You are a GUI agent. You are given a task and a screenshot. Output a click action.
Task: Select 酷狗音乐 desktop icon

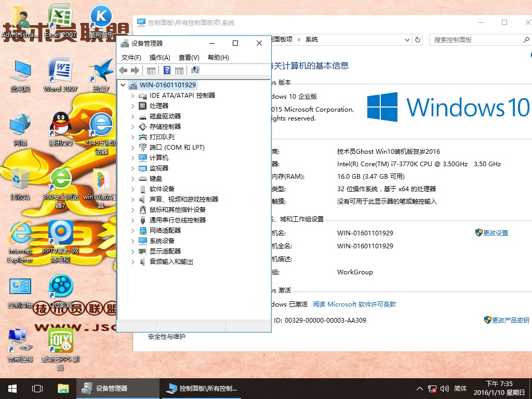click(x=101, y=21)
